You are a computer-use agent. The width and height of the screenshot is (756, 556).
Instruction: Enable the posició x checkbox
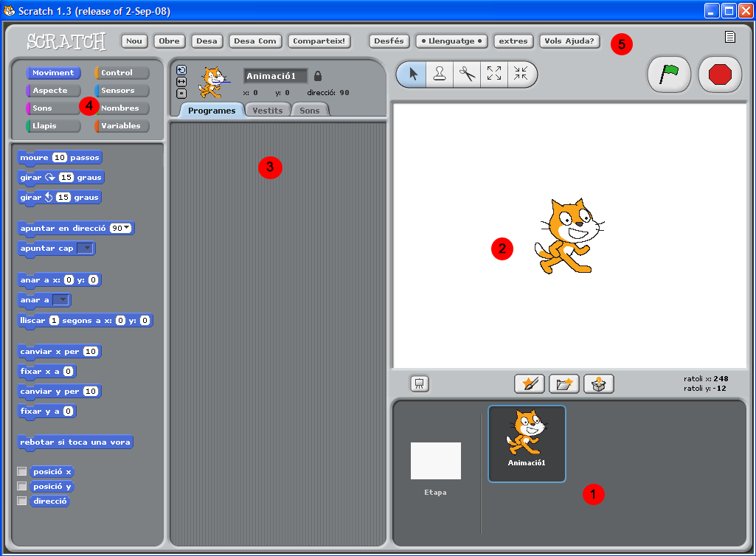[21, 471]
